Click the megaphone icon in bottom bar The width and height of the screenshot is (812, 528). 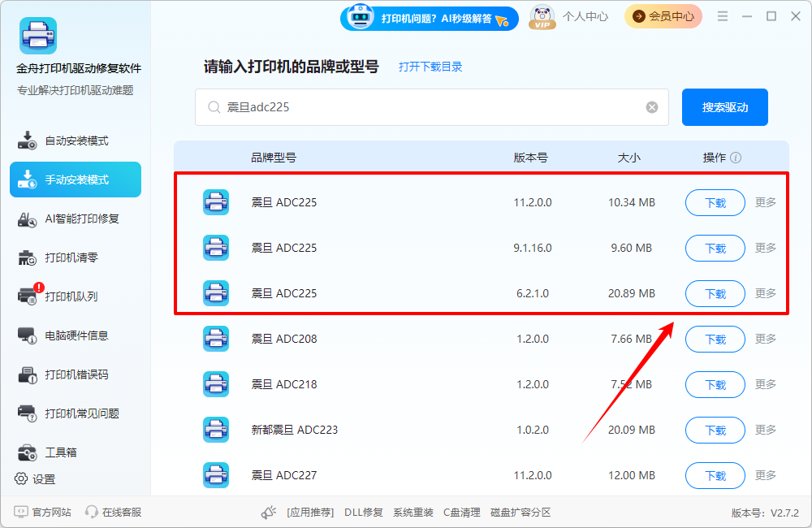(x=269, y=513)
